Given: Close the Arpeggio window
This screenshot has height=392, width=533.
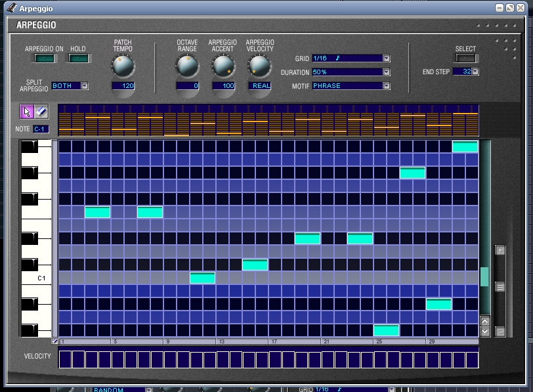Looking at the screenshot, I should [521, 8].
